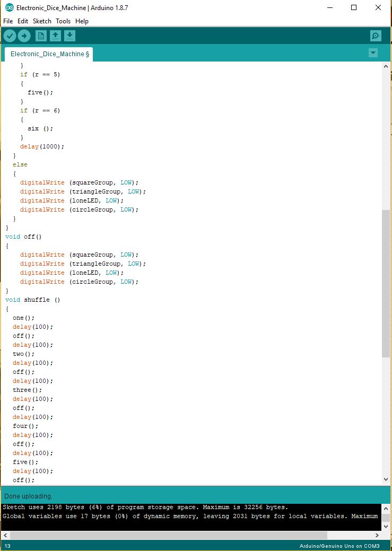Click the Verify sketch checkmark button

[10, 36]
